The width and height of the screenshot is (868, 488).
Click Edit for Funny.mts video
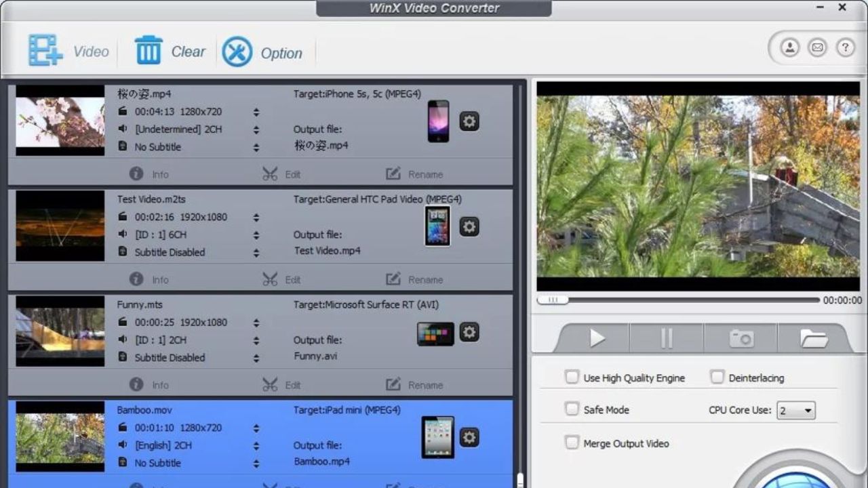tap(281, 385)
